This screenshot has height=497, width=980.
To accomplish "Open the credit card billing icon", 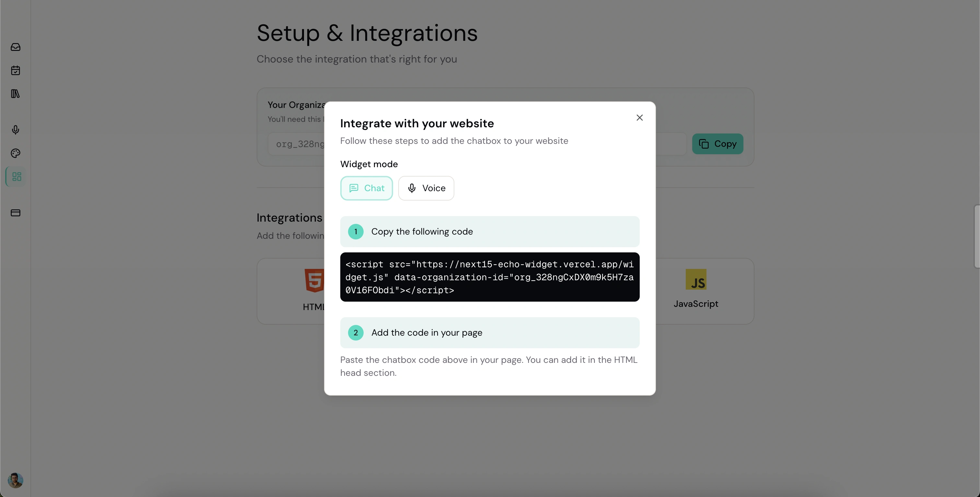I will (16, 213).
